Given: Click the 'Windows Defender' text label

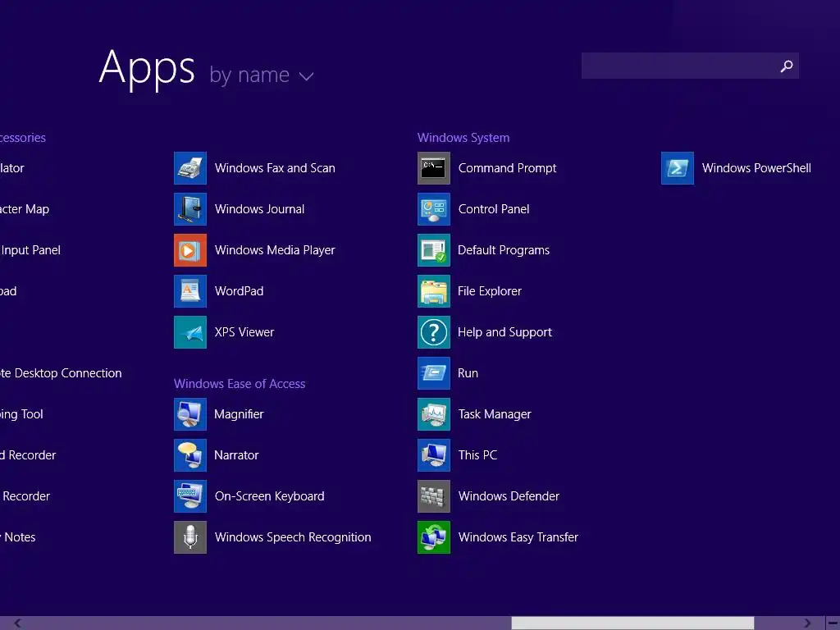Looking at the screenshot, I should click(509, 496).
